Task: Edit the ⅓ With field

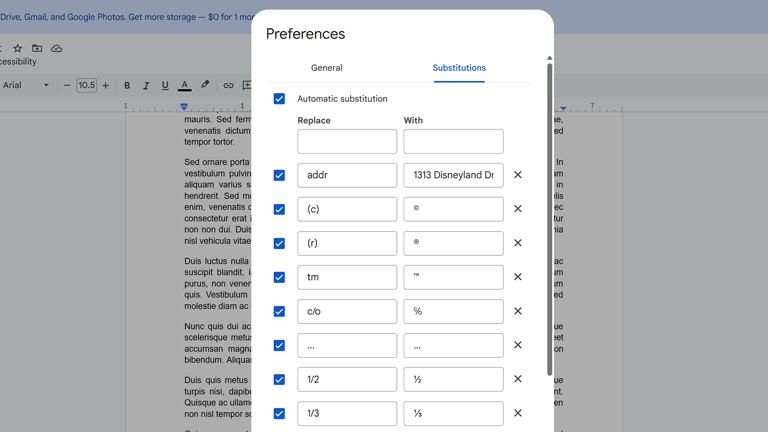Action: click(x=453, y=413)
